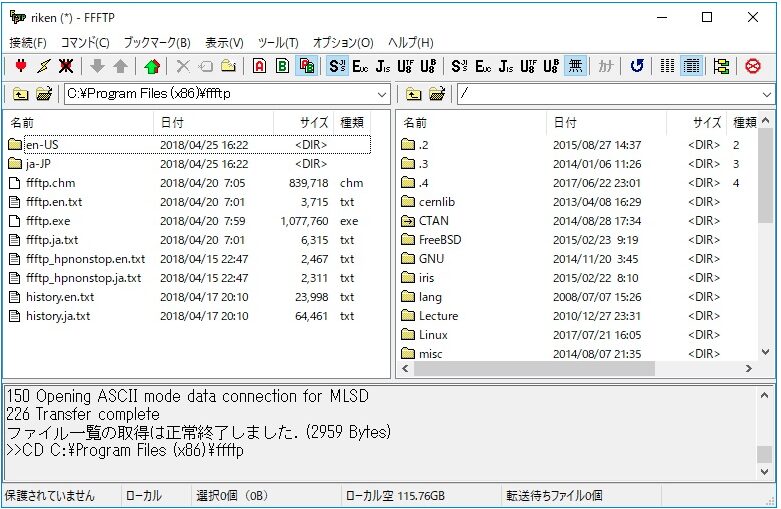Viewport: 781px width, 509px height.
Task: Click the Quick Connect lightning icon
Action: (43, 66)
